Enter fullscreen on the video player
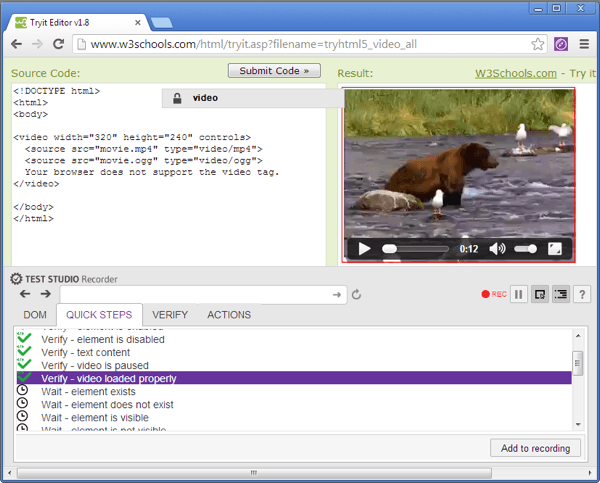600x483 pixels. 555,249
